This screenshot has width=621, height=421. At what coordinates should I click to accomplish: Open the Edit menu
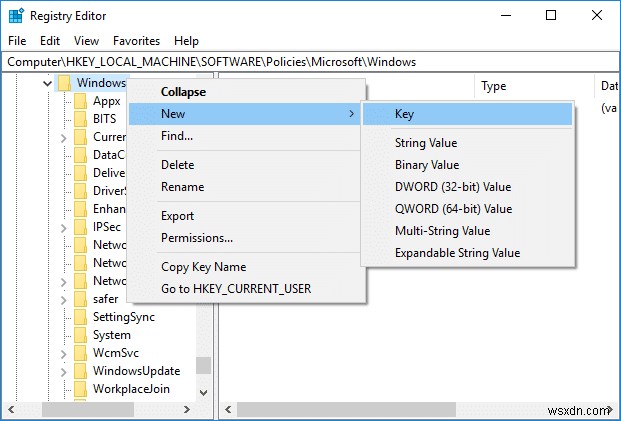(x=50, y=41)
